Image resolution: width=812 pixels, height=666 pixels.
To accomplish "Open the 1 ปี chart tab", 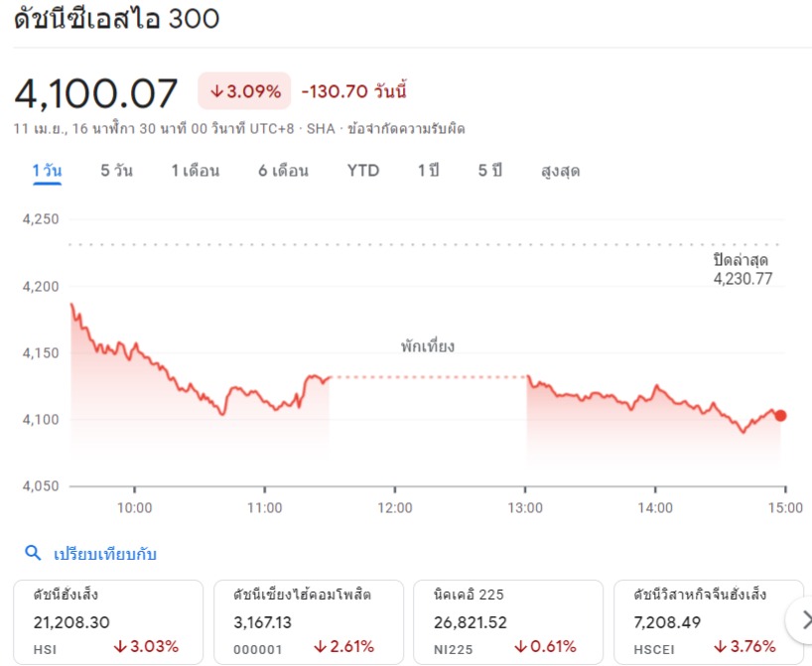I will [x=428, y=171].
